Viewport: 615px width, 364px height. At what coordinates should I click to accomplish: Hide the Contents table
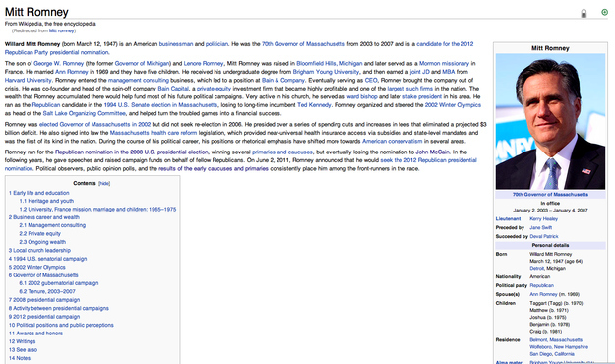(x=104, y=184)
